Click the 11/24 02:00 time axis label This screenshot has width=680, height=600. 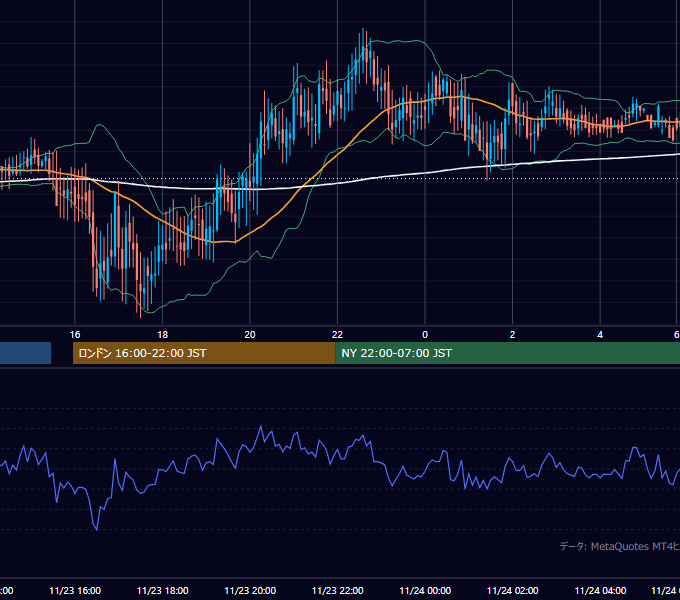click(x=513, y=590)
